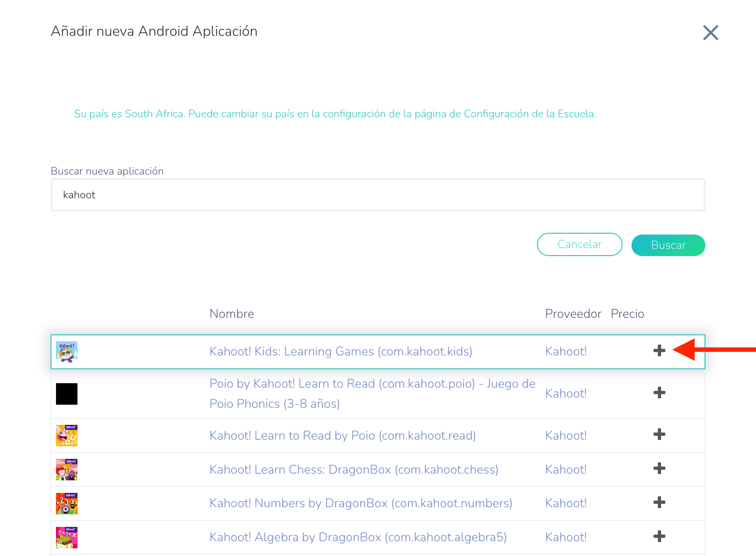Click the Kahoot! Learn Chess app thumbnail

67,470
